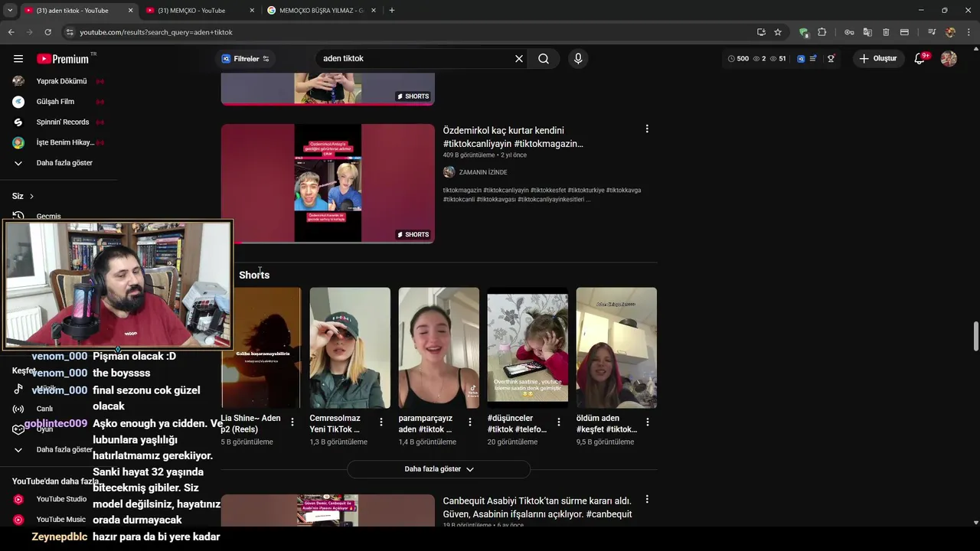
Task: Click the install app icon in address bar
Action: [x=761, y=32]
